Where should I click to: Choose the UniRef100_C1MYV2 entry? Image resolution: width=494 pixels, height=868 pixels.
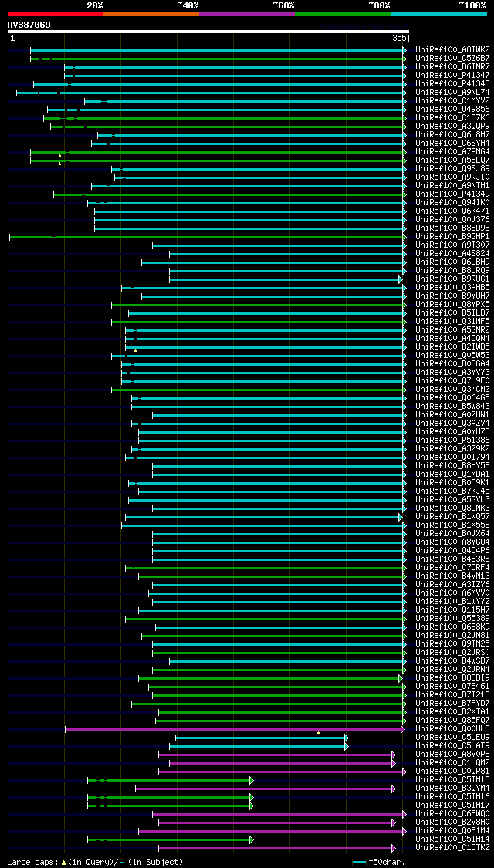point(452,101)
